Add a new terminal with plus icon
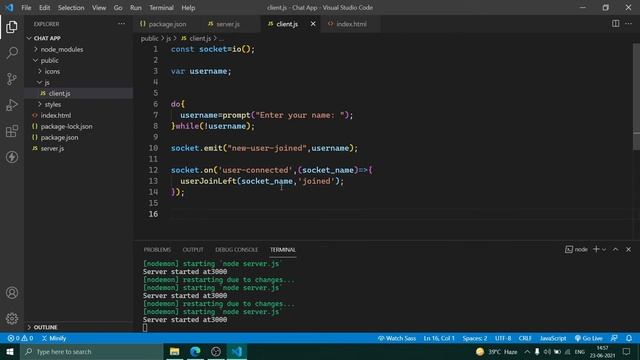 (596, 249)
